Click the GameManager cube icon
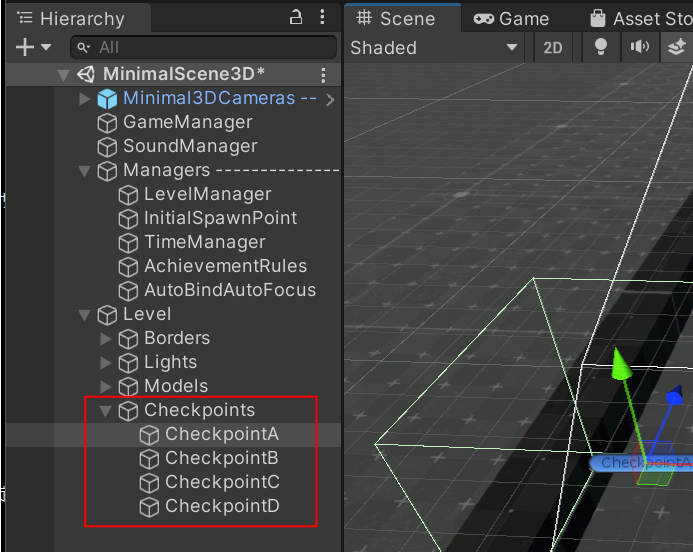 107,123
